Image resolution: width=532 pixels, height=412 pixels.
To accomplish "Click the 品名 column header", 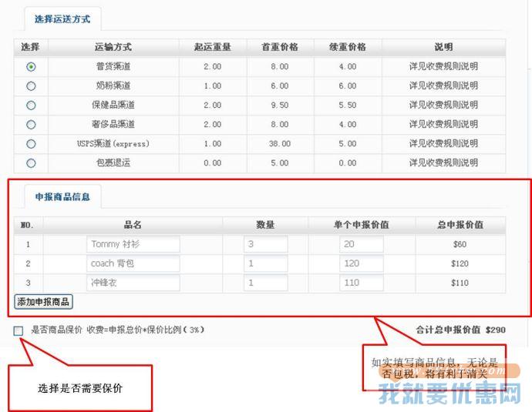I will pyautogui.click(x=133, y=225).
